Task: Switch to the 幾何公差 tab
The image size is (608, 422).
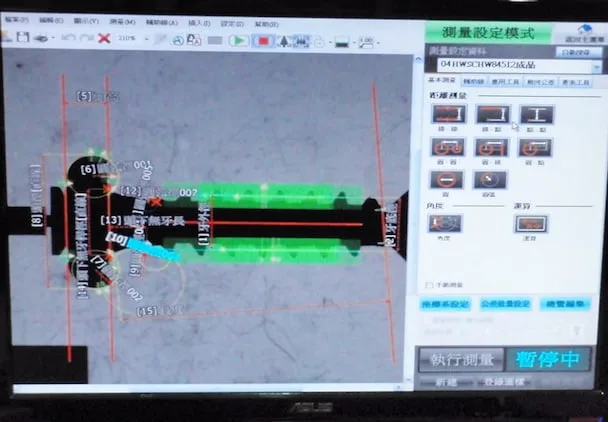Action: [x=541, y=82]
